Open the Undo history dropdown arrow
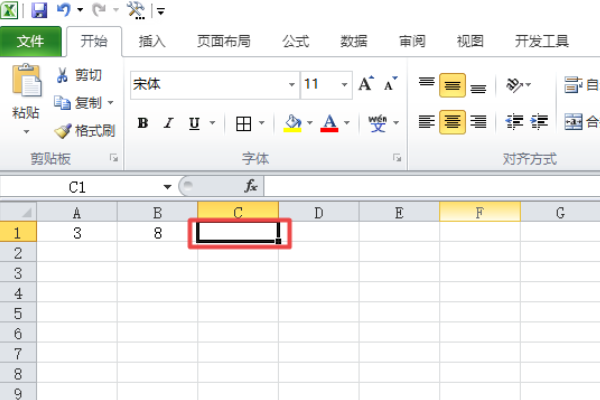Viewport: 600px width, 400px height. tap(80, 10)
